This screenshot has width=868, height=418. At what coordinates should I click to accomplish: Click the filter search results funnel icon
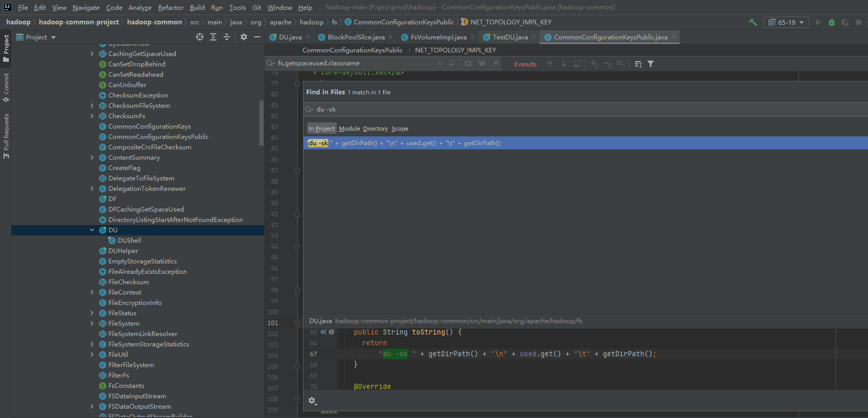coord(651,64)
